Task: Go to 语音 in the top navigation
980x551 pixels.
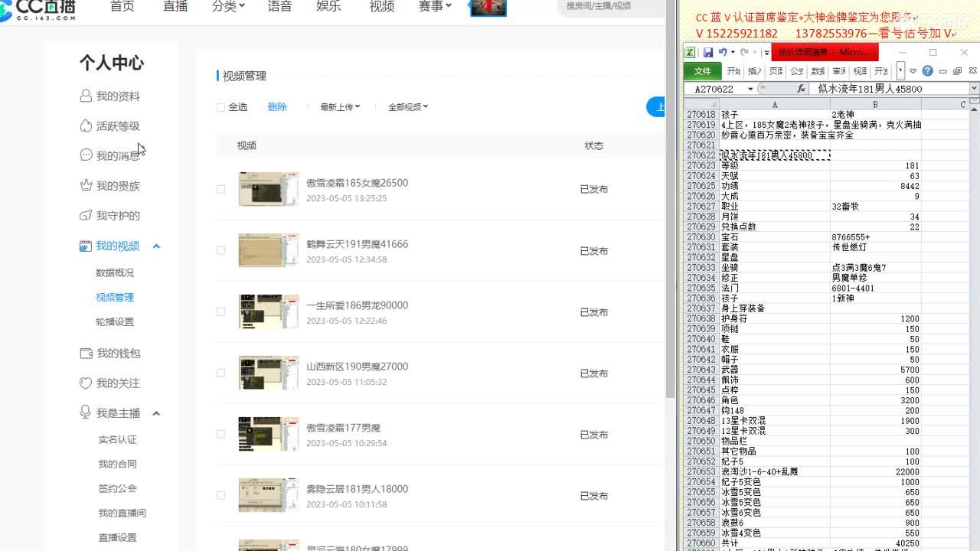Action: pyautogui.click(x=279, y=6)
